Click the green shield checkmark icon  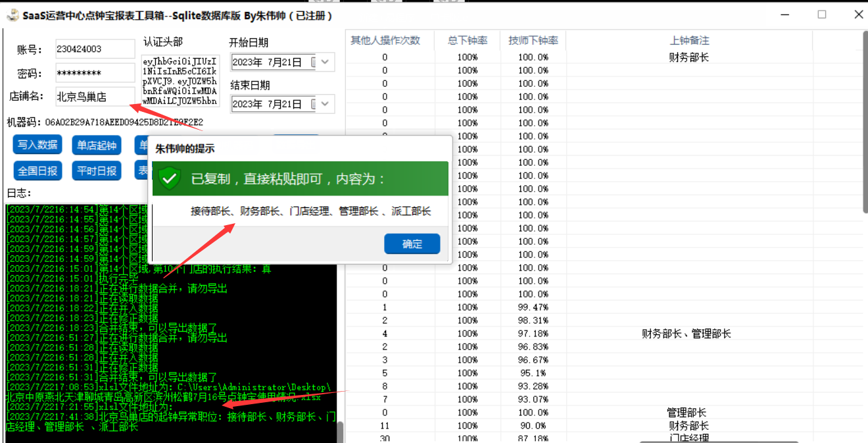(170, 179)
